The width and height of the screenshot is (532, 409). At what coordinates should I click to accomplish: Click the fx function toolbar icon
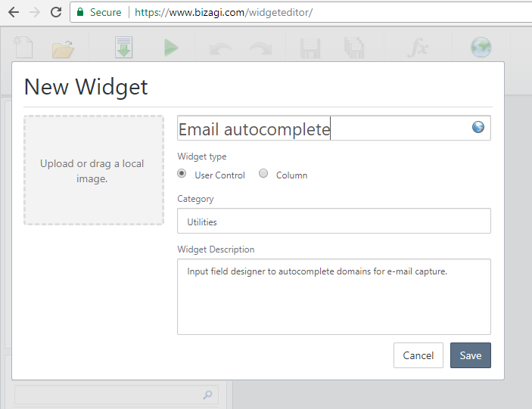[x=418, y=48]
